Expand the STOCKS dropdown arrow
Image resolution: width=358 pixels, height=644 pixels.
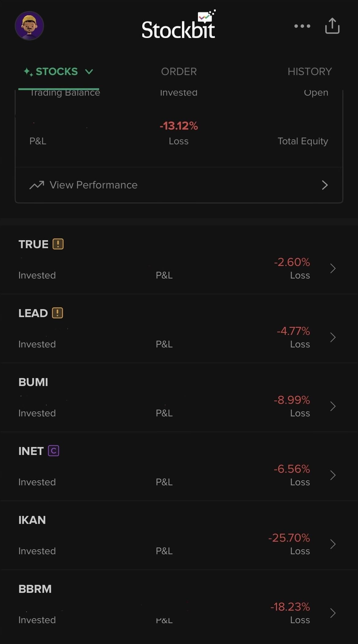pos(89,72)
